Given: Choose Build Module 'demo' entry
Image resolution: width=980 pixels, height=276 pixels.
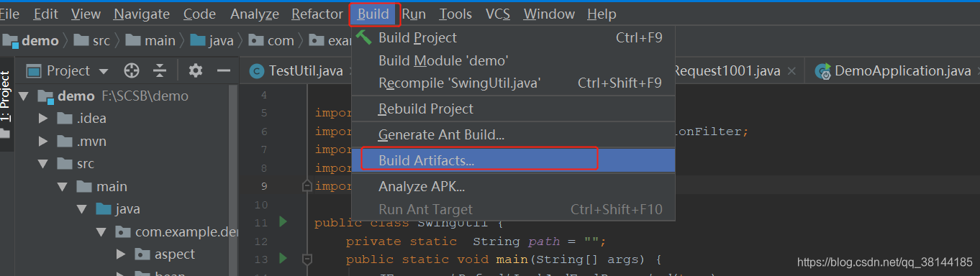Looking at the screenshot, I should point(513,60).
